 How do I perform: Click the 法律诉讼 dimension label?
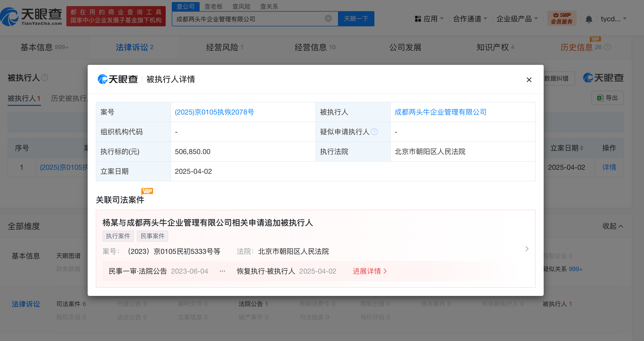(x=26, y=304)
